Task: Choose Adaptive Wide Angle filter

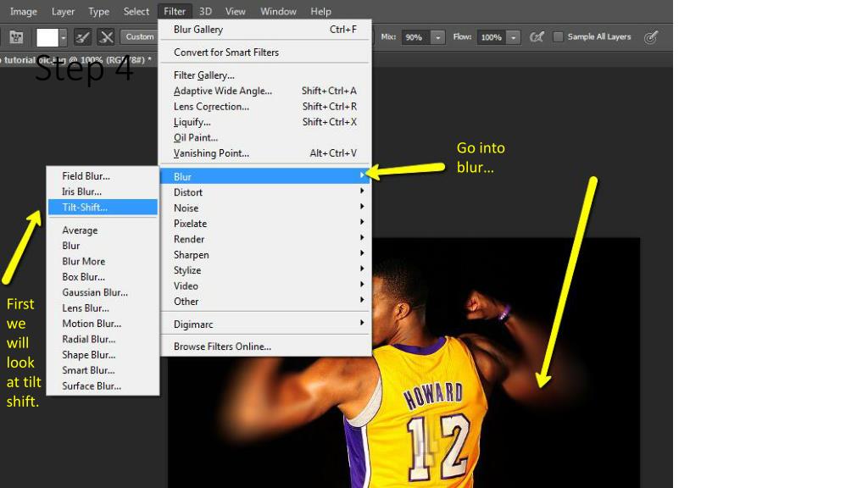Action: click(x=265, y=91)
